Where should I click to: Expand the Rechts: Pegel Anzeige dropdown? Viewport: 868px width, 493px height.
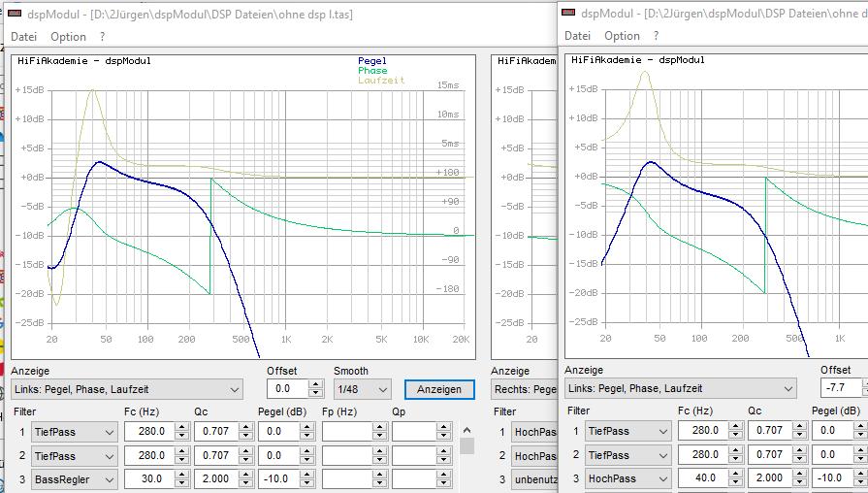pyautogui.click(x=524, y=389)
